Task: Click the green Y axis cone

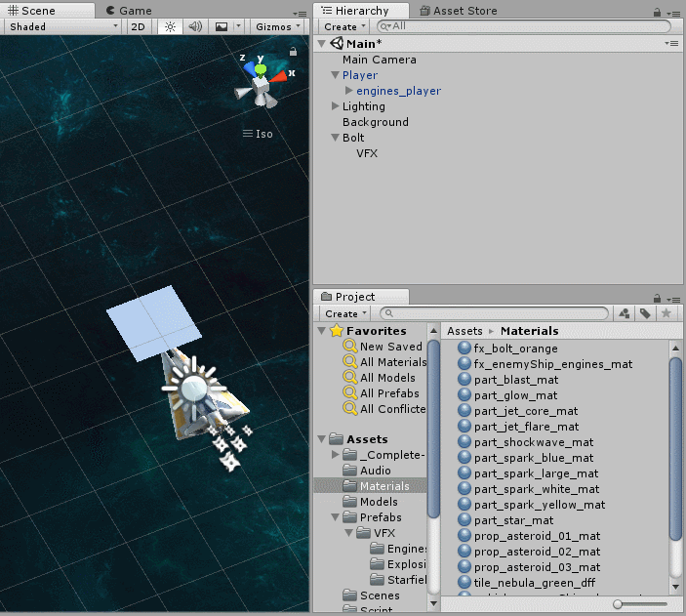Action: click(x=261, y=70)
